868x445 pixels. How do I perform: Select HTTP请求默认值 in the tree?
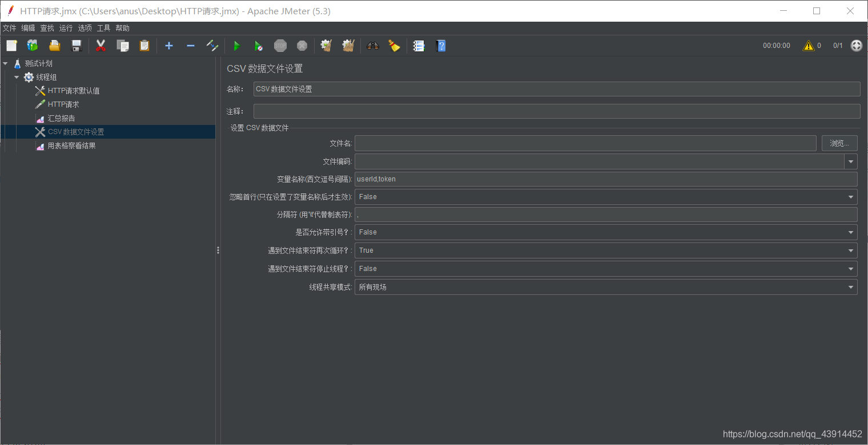(x=74, y=91)
